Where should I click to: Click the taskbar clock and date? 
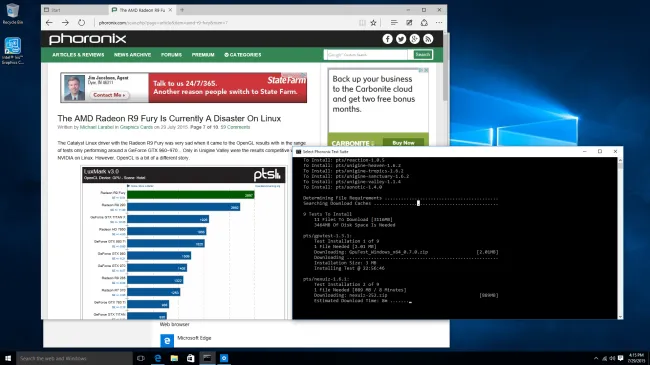pyautogui.click(x=636, y=358)
